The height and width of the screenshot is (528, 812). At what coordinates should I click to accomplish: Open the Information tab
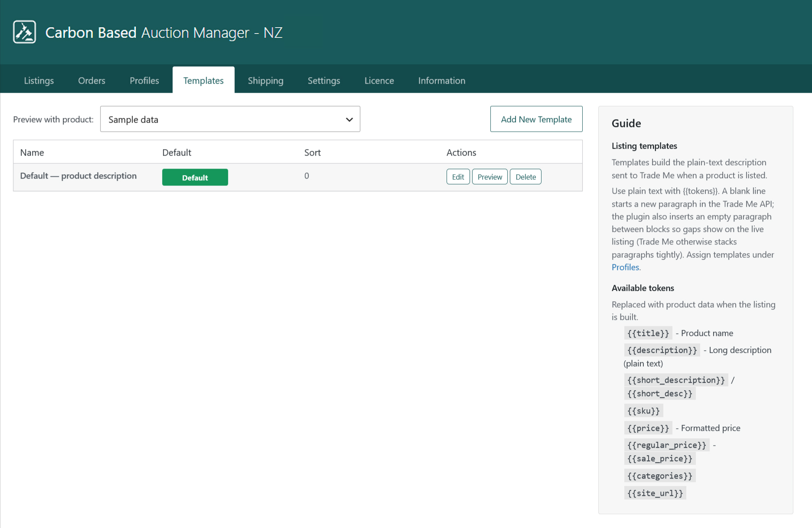(x=442, y=81)
